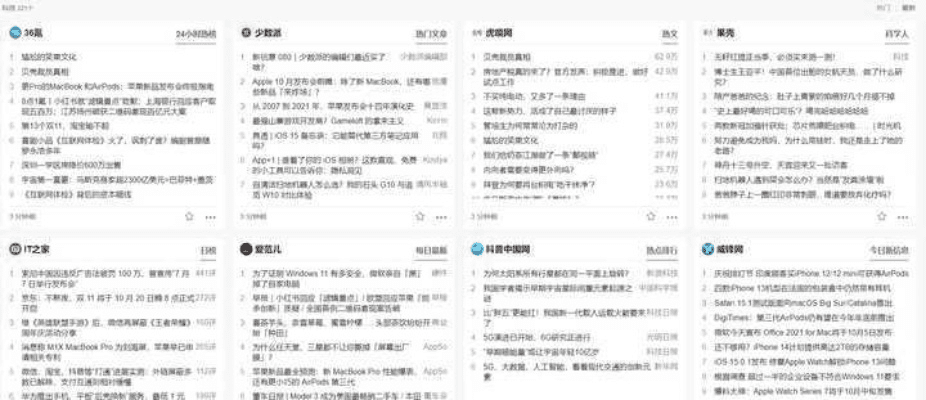Open Windows 11 security article in 爱范儿
Viewport: 926px width, 400px height.
337,278
